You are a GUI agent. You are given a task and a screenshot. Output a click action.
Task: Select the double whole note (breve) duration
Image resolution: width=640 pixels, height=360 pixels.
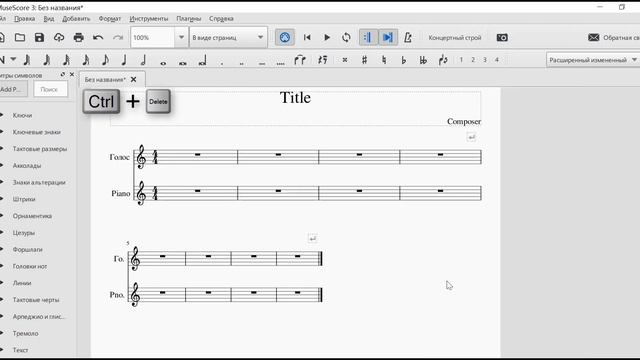pos(183,63)
